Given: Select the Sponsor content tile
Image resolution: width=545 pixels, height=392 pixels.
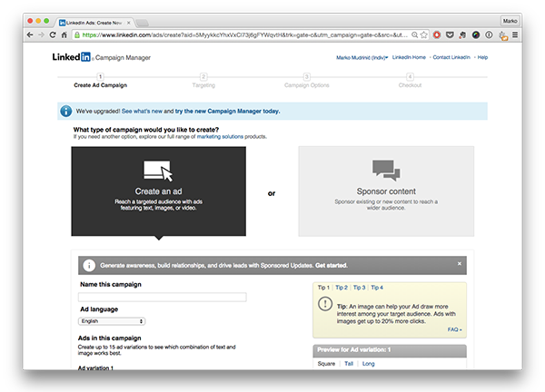Looking at the screenshot, I should click(386, 191).
